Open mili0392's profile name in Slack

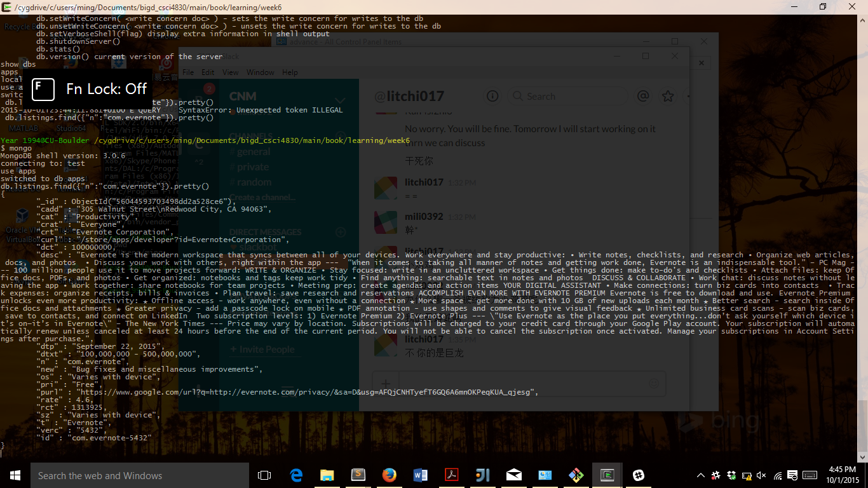pos(424,216)
